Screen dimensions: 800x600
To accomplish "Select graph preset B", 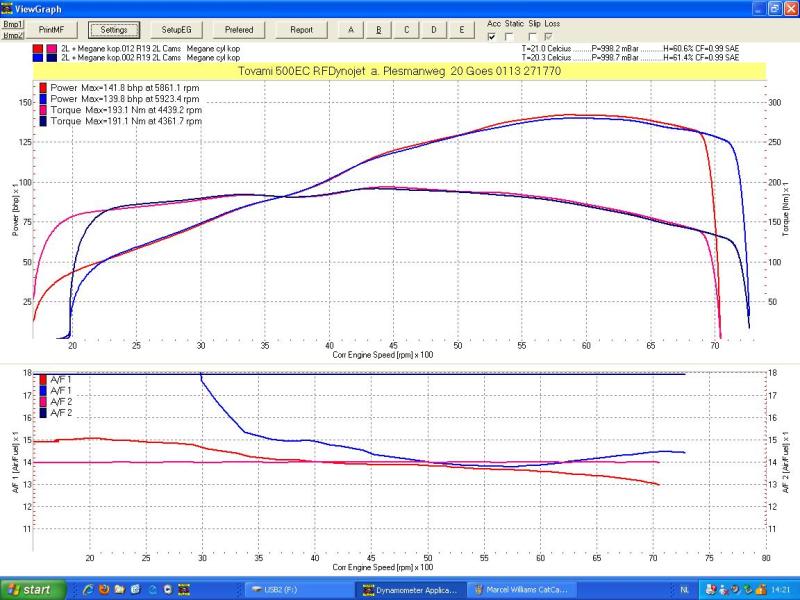I will [x=378, y=30].
